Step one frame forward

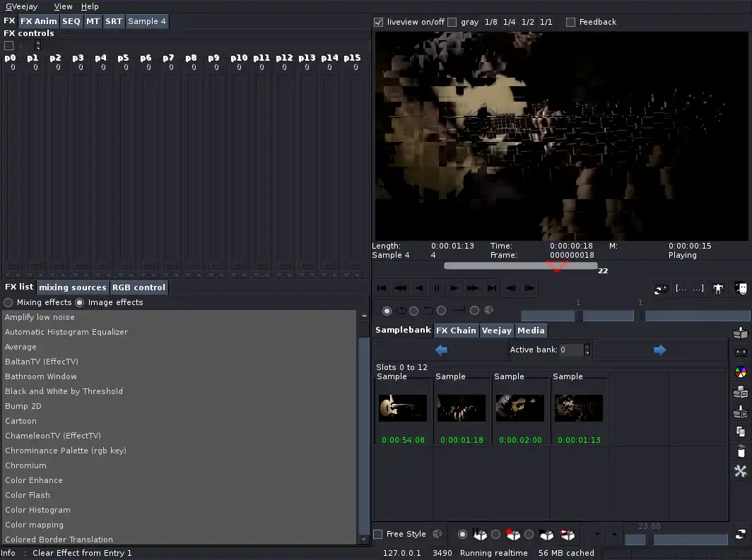(529, 288)
